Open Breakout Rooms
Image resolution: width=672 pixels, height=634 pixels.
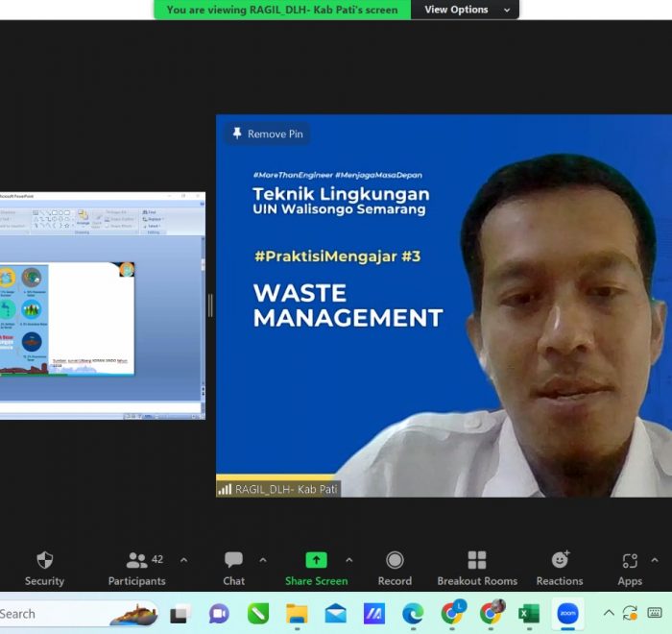(x=476, y=568)
